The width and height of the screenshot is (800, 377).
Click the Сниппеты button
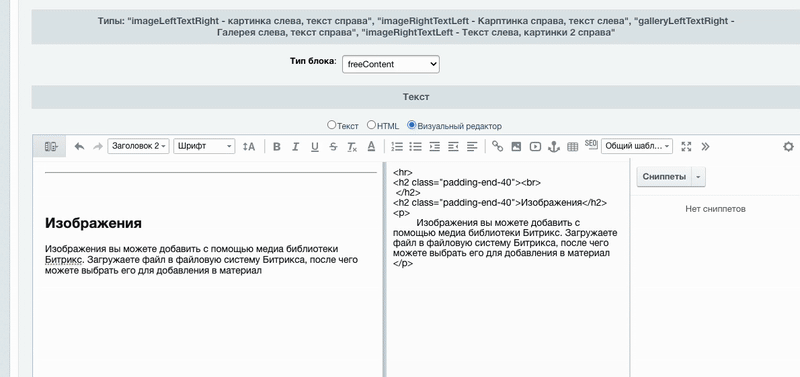tap(664, 177)
